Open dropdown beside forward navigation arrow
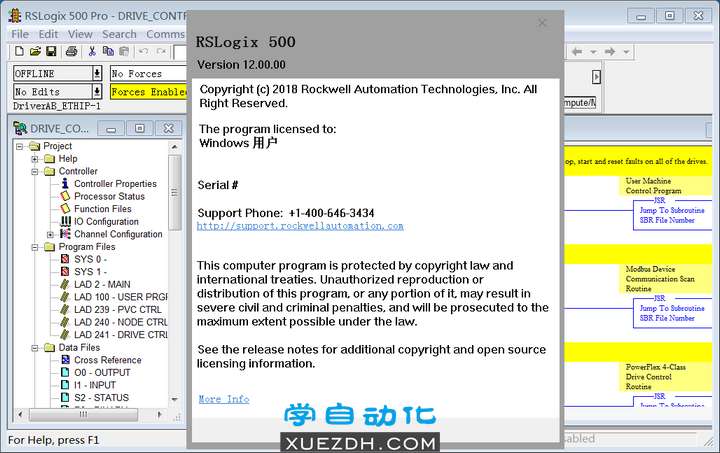 click(626, 52)
